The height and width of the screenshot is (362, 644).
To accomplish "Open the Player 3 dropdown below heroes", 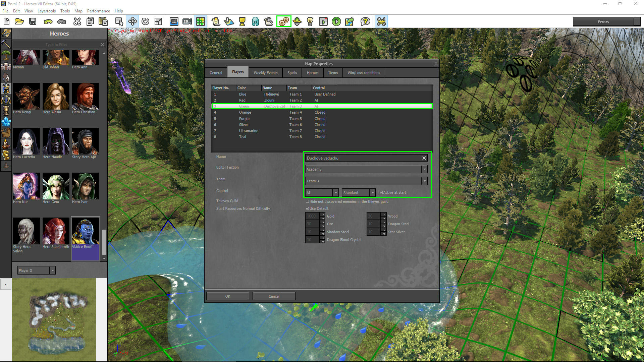I will click(53, 270).
